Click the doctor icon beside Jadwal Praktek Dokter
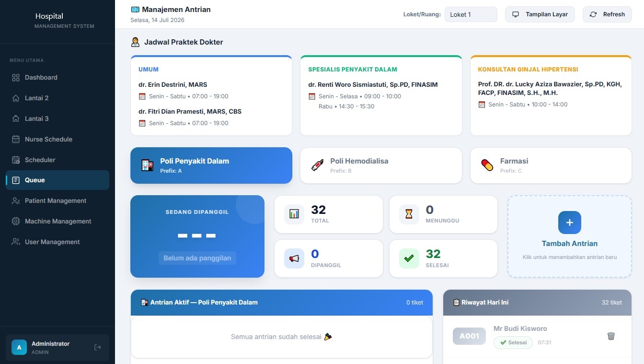This screenshot has height=364, width=644. pyautogui.click(x=135, y=42)
